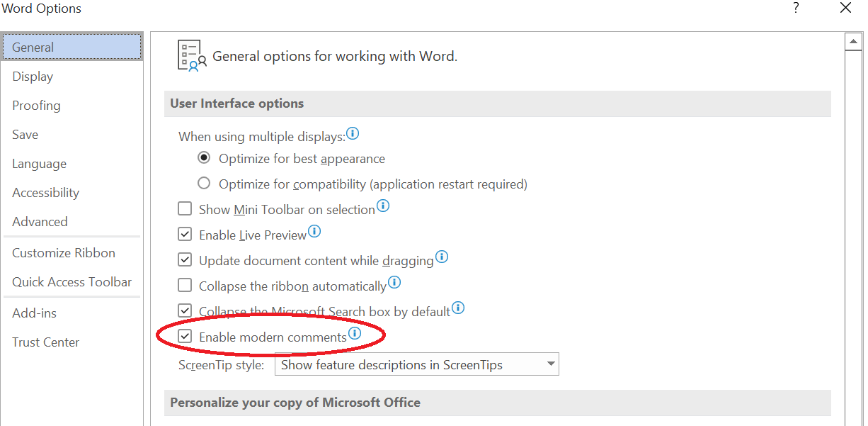
Task: Enable Show Mini Toolbar on selection
Action: [185, 209]
